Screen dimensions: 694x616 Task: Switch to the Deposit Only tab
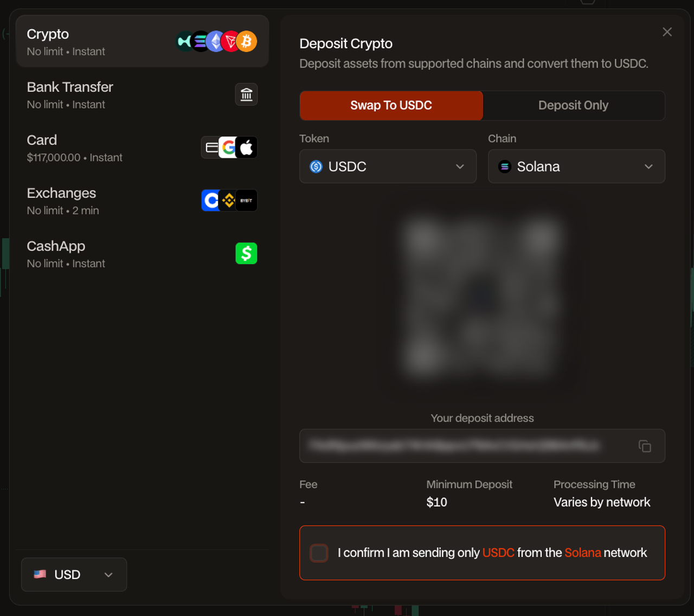point(573,105)
